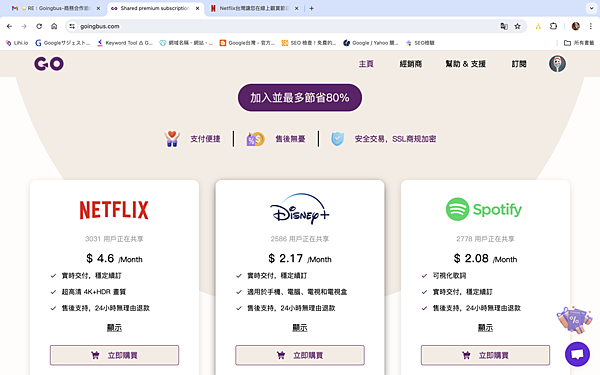
Task: Open the Extensions puzzle icon
Action: [553, 26]
